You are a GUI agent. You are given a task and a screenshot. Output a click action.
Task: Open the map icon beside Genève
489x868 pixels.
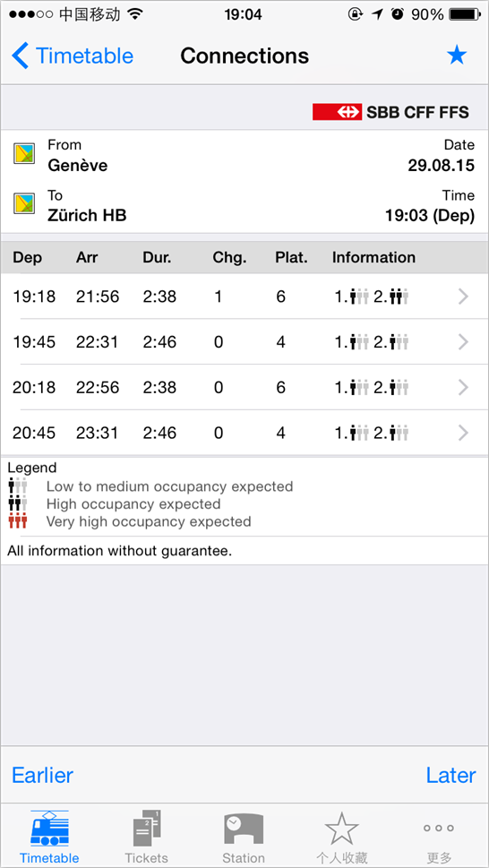pos(24,154)
